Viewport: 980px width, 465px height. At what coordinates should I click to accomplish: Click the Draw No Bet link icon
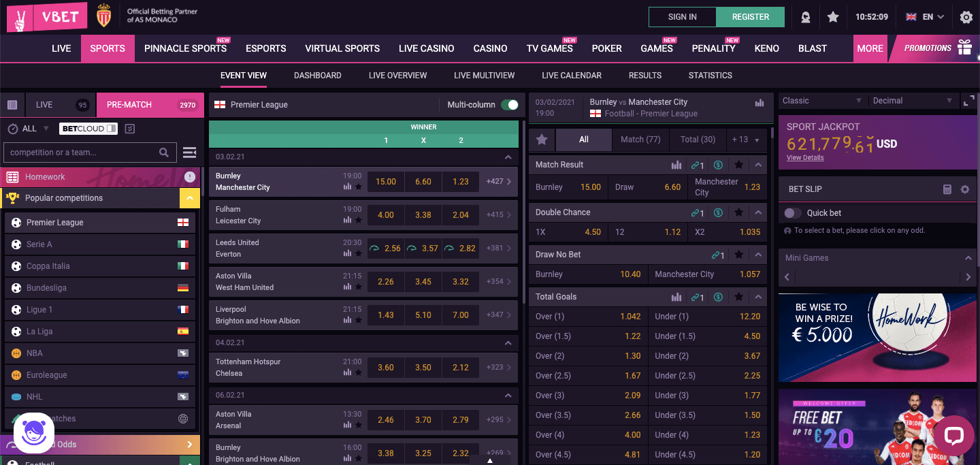[x=718, y=255]
